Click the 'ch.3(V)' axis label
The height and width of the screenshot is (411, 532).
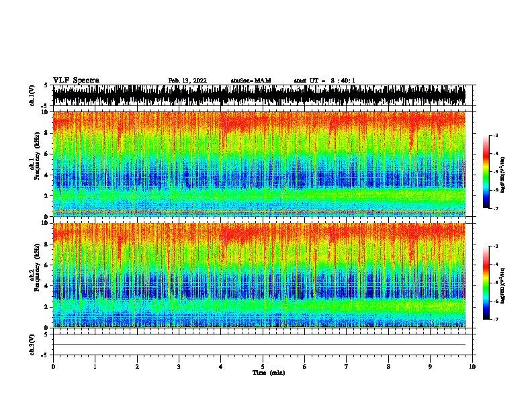click(32, 345)
